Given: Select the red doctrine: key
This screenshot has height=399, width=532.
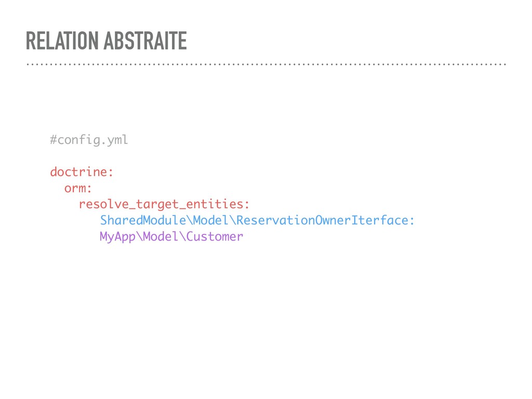Looking at the screenshot, I should point(82,171).
